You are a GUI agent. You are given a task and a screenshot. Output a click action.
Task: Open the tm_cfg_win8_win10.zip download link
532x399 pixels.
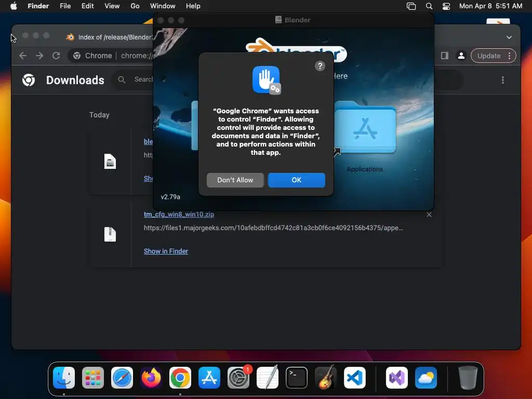click(x=179, y=215)
